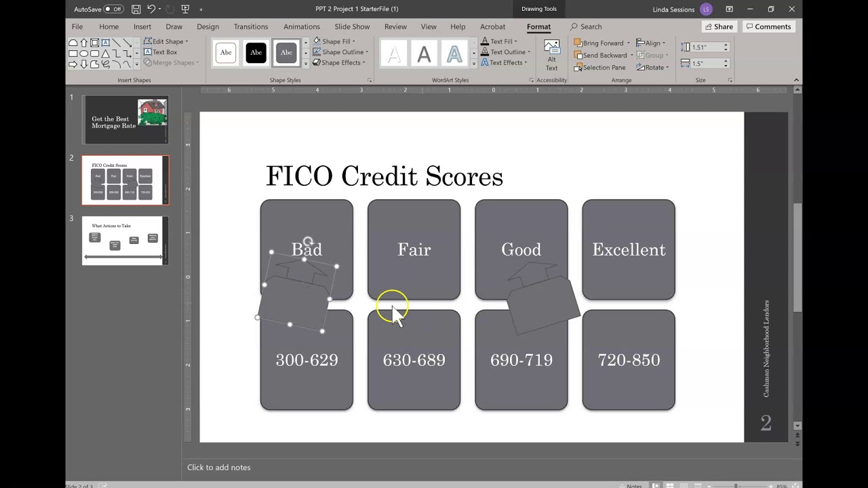
Task: Open the Shape Outline dropdown arrow
Action: point(367,52)
